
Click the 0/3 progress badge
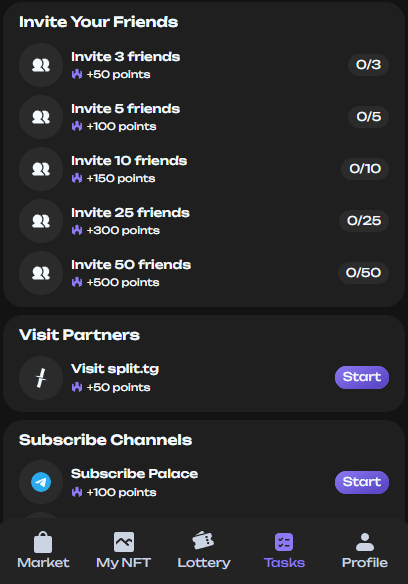(369, 65)
